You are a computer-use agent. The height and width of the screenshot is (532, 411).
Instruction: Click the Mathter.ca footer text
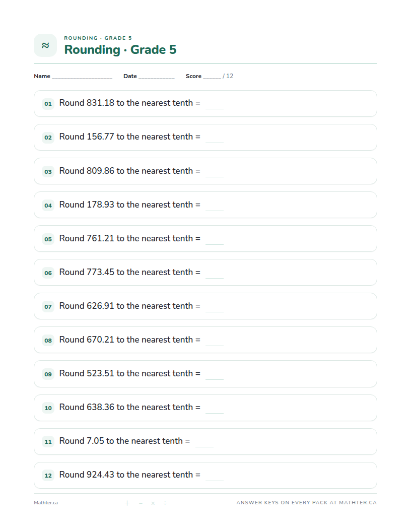46,502
